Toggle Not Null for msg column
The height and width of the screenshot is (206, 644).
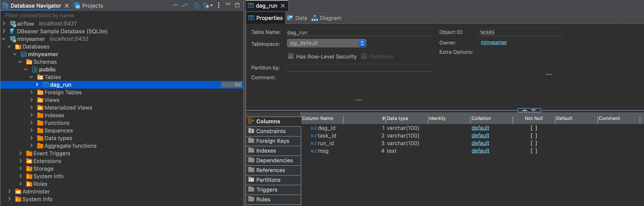pos(534,151)
